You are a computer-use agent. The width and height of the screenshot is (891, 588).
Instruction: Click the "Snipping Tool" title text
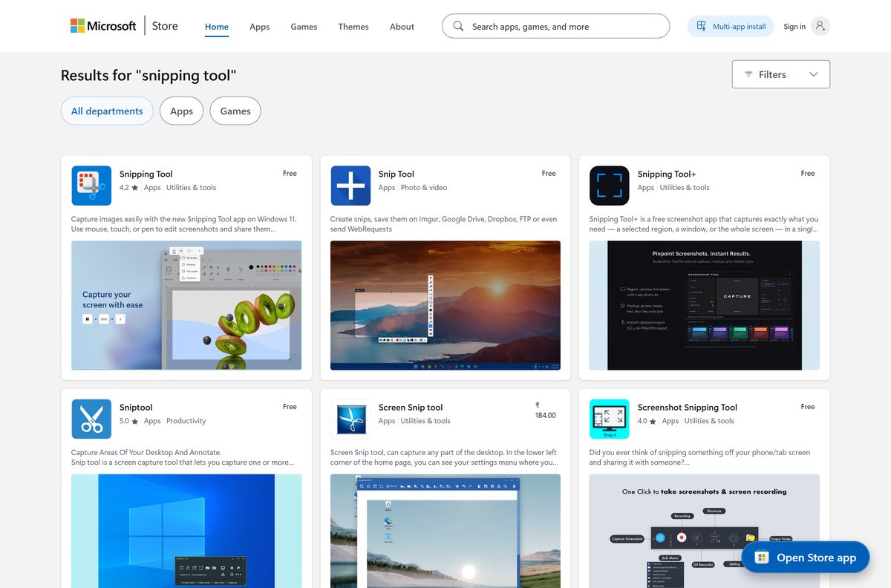[146, 174]
